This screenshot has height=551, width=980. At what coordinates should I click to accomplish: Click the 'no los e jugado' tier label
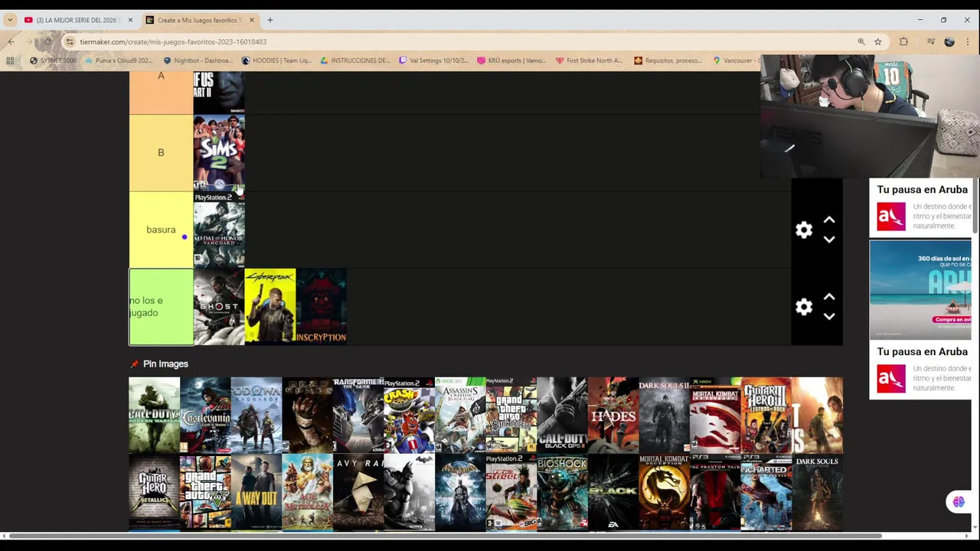[161, 307]
